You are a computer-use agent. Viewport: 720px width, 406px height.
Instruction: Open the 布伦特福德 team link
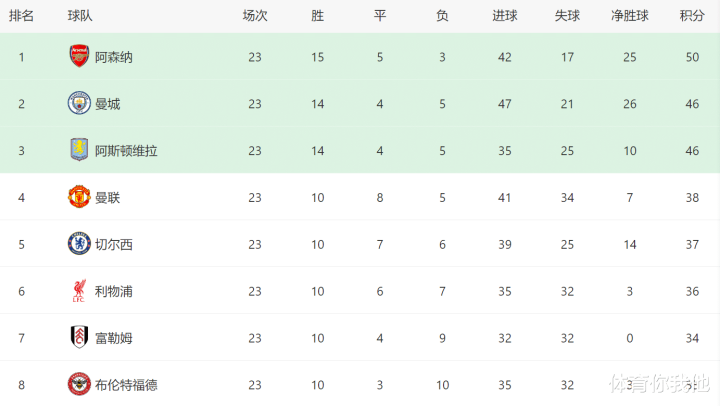click(126, 384)
